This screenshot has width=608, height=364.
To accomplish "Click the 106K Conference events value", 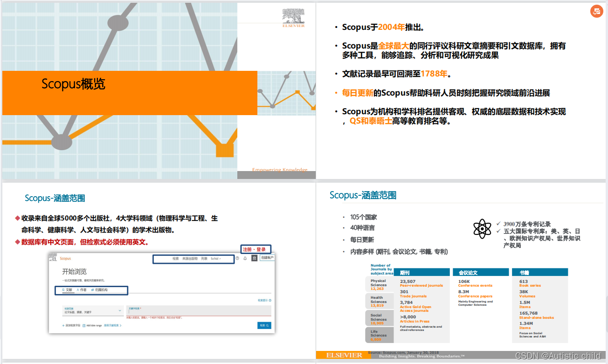I will pyautogui.click(x=475, y=283).
